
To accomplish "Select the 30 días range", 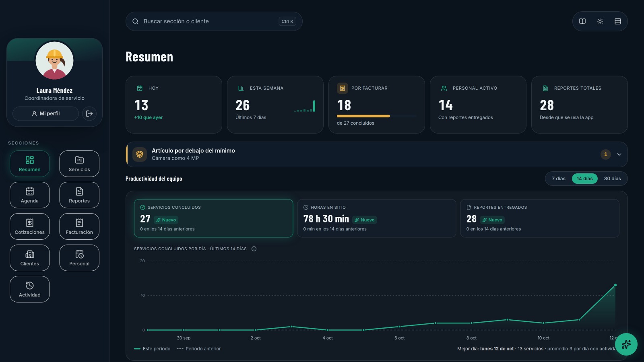I will (613, 179).
